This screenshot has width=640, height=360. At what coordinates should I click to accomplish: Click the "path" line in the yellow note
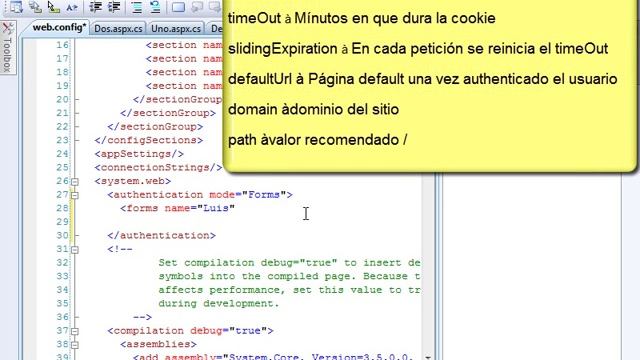point(318,140)
